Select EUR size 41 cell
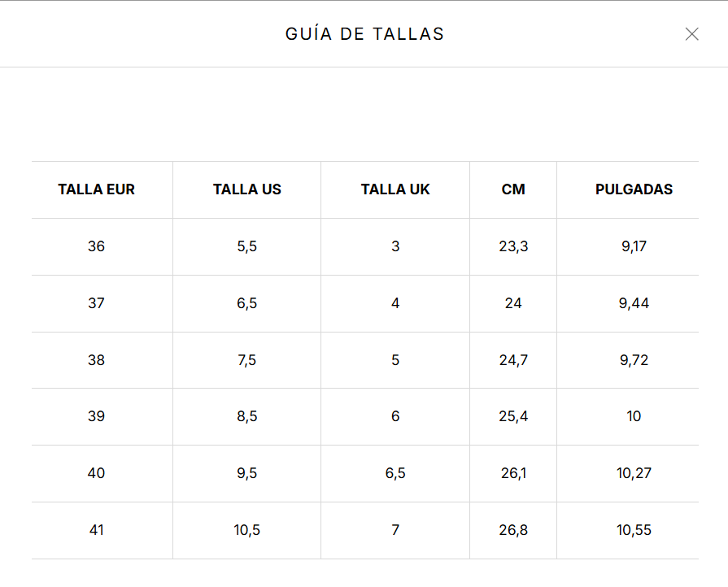 point(96,530)
